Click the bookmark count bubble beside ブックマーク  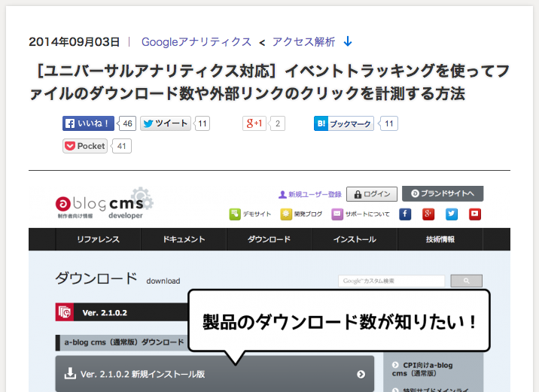(x=388, y=123)
